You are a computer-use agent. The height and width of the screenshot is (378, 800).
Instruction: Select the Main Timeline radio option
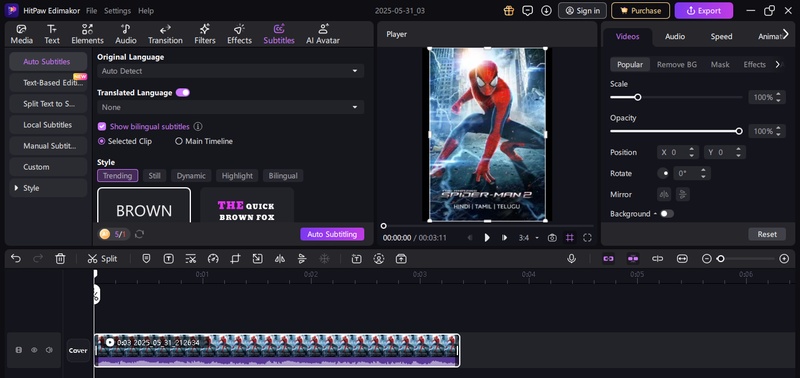point(179,141)
